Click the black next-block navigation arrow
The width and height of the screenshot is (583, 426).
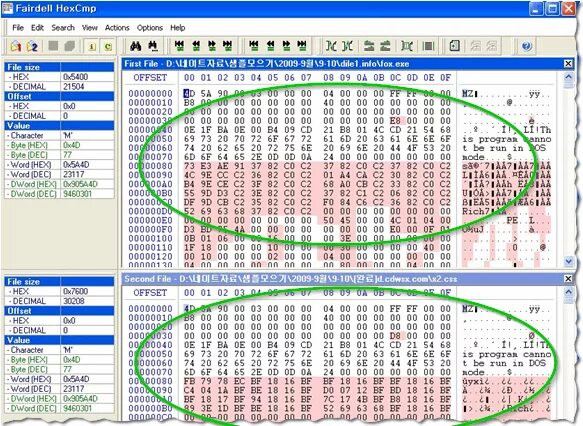click(286, 46)
